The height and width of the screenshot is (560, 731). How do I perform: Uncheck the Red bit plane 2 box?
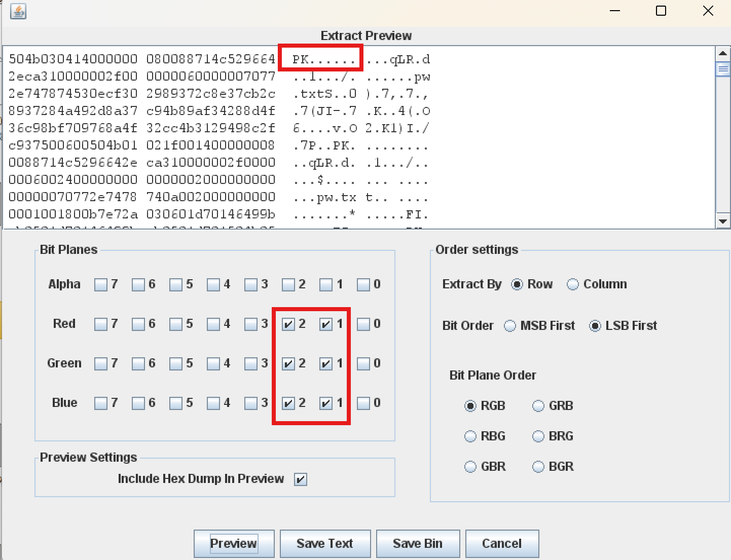click(x=288, y=324)
